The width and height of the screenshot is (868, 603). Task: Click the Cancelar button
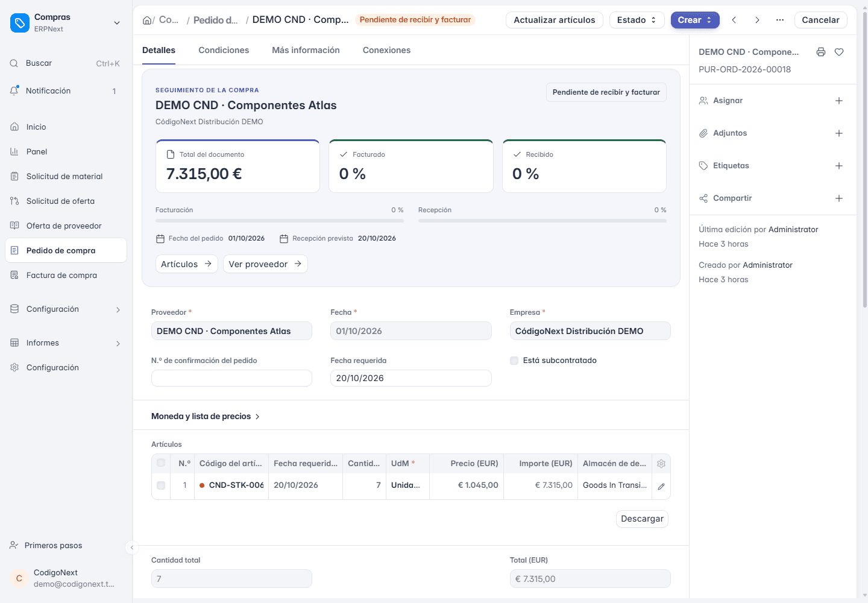820,20
